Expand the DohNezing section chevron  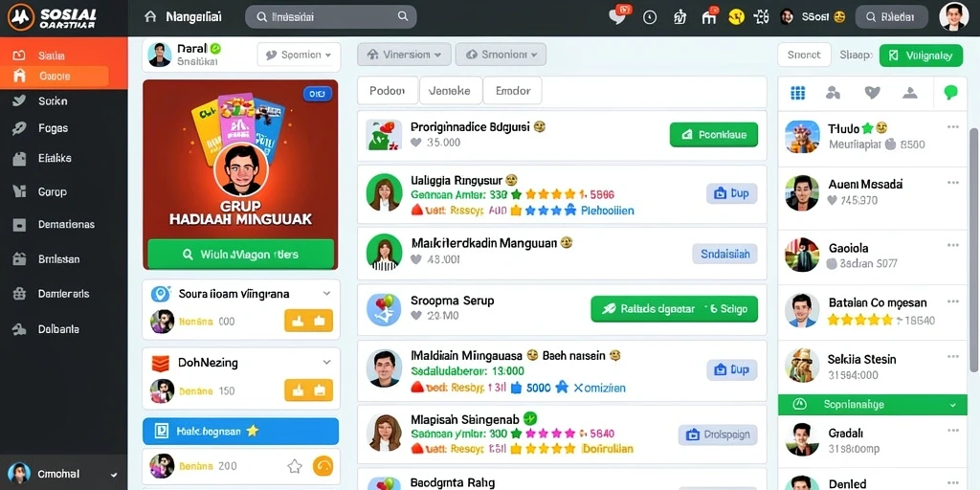pyautogui.click(x=326, y=362)
